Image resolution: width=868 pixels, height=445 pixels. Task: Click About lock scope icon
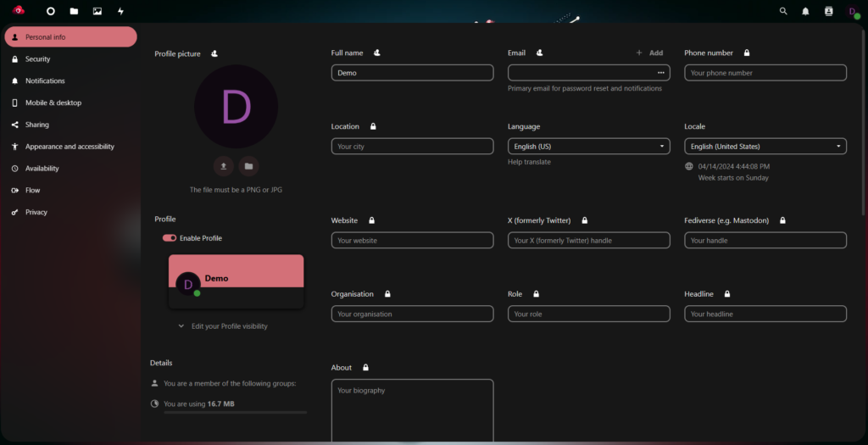point(365,368)
